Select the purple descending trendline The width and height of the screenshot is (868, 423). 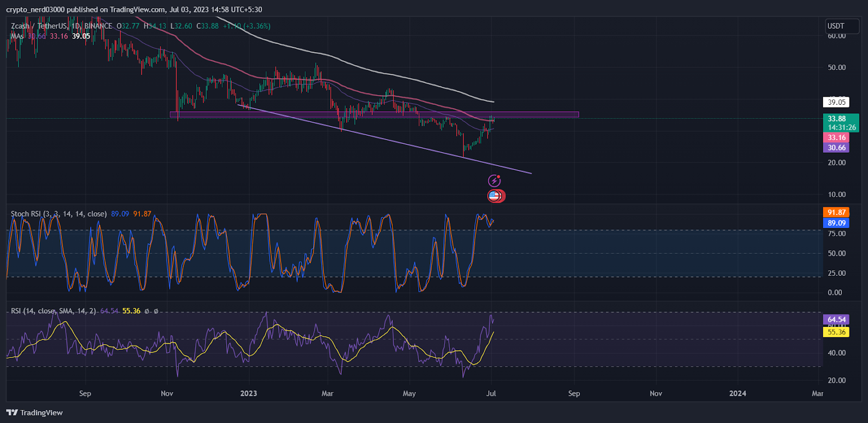click(384, 139)
